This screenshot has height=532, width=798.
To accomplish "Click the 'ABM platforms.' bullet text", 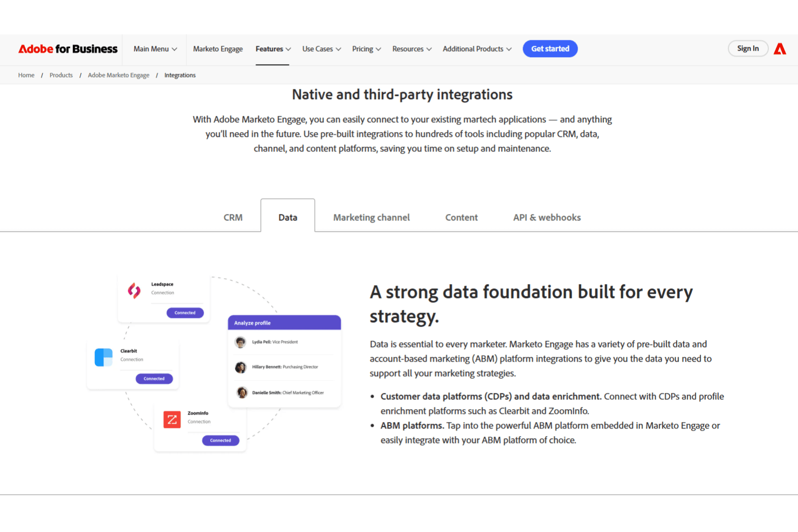I will [x=412, y=426].
